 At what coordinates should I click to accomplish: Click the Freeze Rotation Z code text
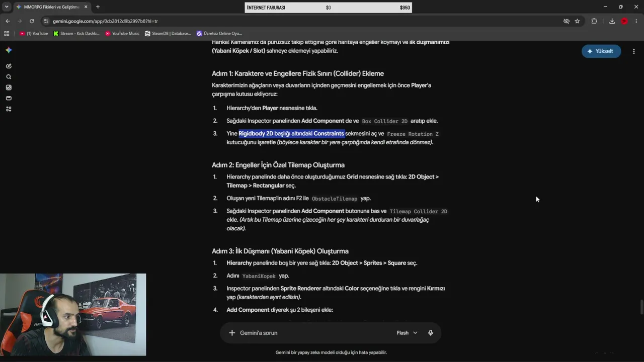pos(413,134)
